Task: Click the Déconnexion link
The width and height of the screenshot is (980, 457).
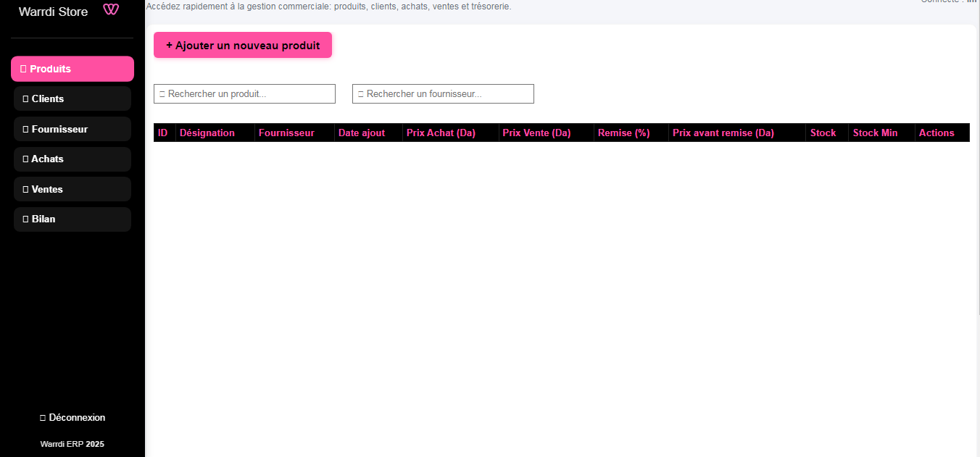Action: coord(72,417)
